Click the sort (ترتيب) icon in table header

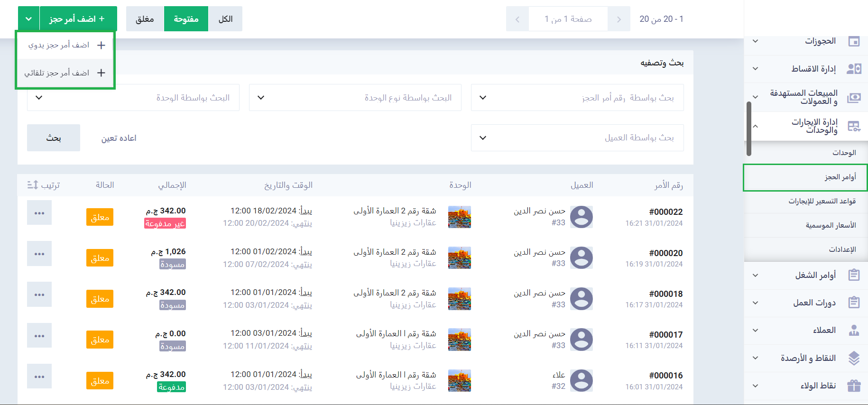[33, 185]
